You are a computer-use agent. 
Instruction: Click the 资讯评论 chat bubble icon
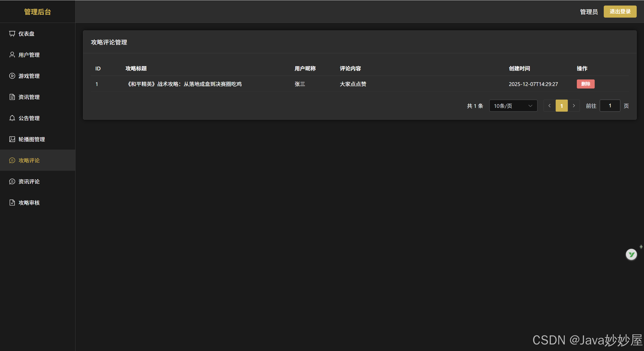[x=12, y=182]
